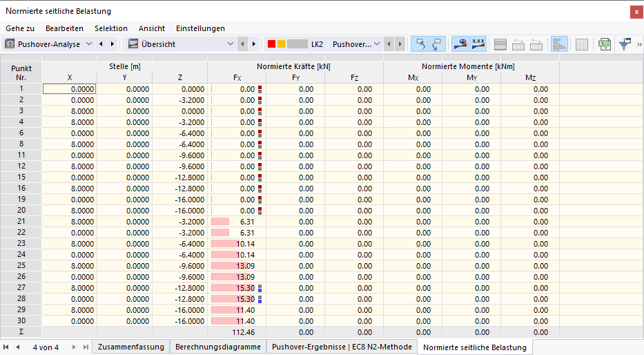Open the LK2 Pushover load case dropdown
Viewport: 644px width, 355px height.
click(x=377, y=44)
